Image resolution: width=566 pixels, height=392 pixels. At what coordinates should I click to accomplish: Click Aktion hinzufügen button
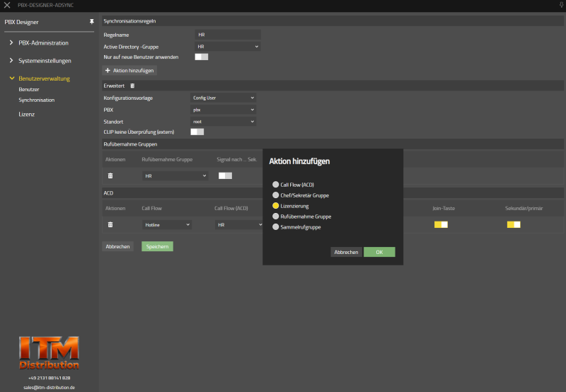(129, 70)
